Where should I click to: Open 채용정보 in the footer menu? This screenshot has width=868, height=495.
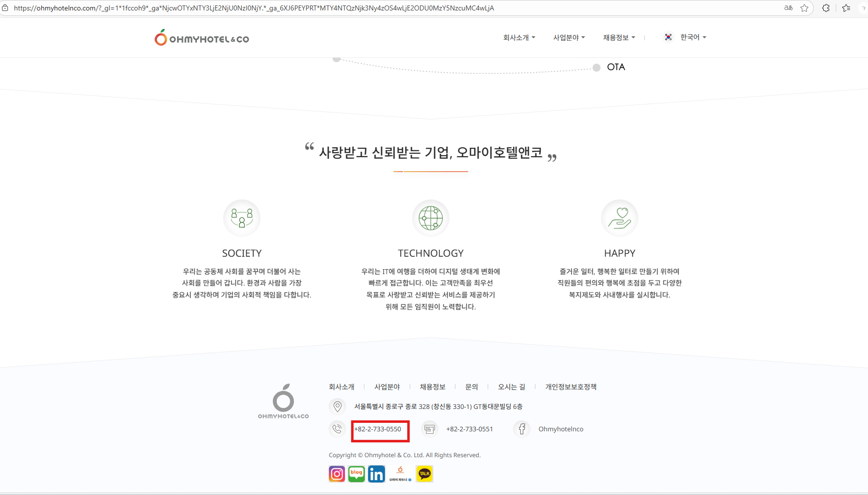point(433,387)
